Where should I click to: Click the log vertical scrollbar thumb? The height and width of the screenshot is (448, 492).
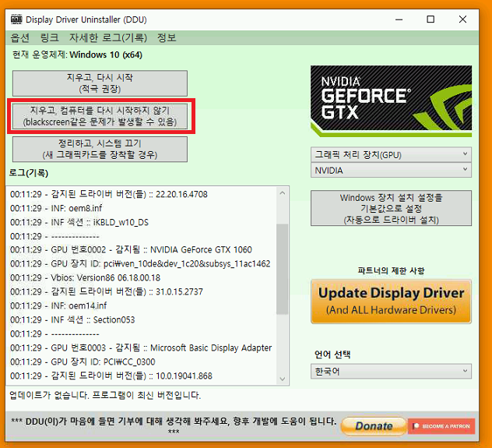[283, 269]
